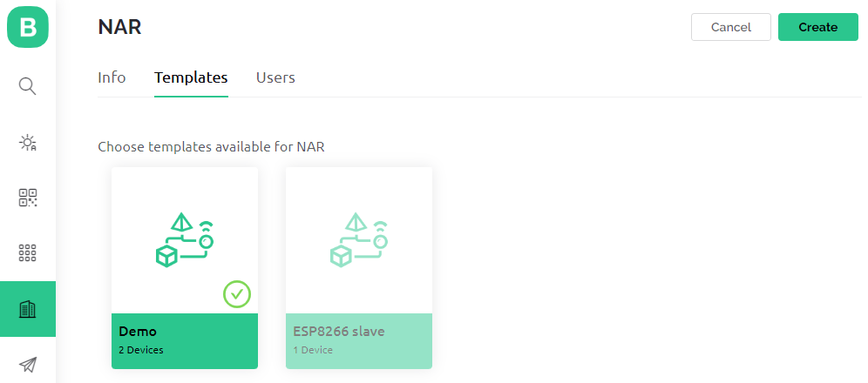Open the Users tab
The image size is (868, 383).
click(275, 77)
